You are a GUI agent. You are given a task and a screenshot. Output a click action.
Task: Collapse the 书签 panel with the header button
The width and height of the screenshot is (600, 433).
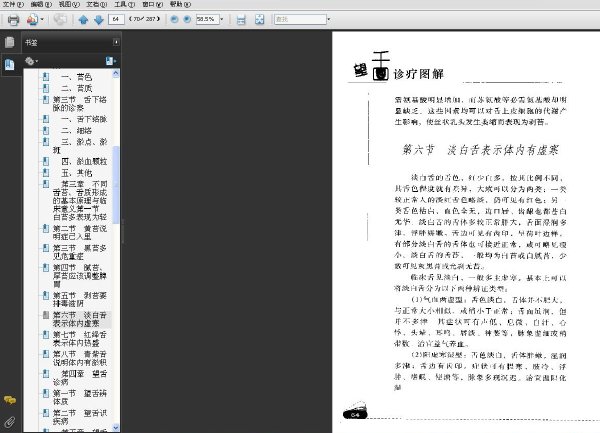click(116, 42)
